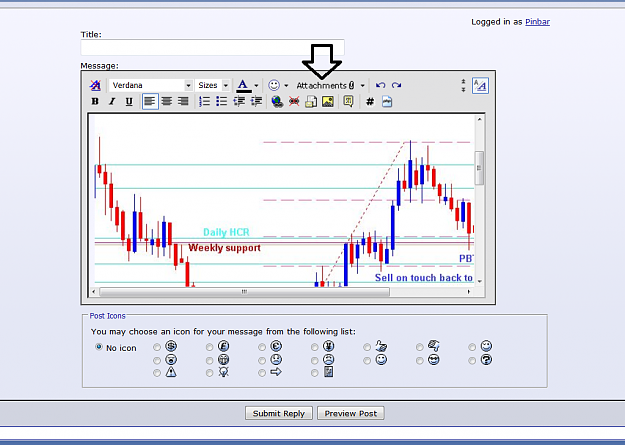This screenshot has width=625, height=445.
Task: Click the horizontal scrollbar thumb in the editor
Action: tap(244, 292)
